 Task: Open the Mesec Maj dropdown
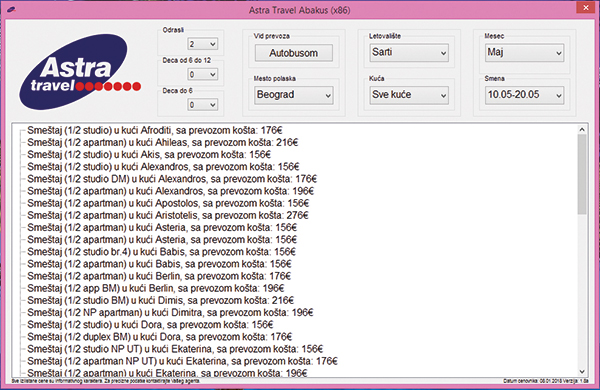(x=524, y=53)
